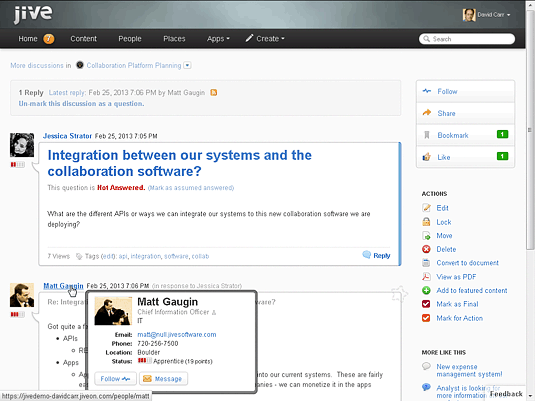
Task: Click the green Add to featured content icon
Action: 426,290
